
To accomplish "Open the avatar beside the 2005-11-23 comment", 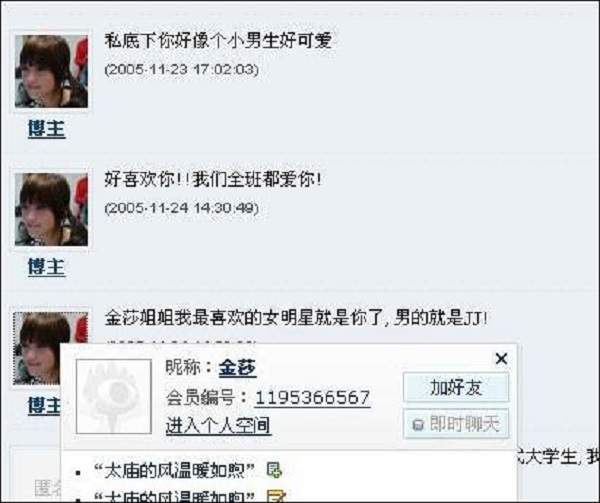I will click(x=51, y=72).
